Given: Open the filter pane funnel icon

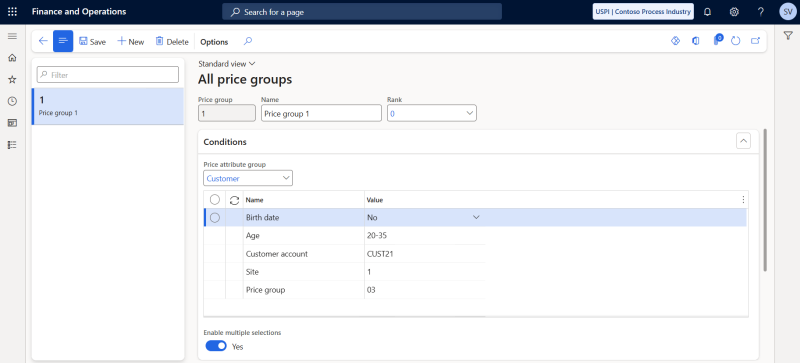Looking at the screenshot, I should click(788, 35).
